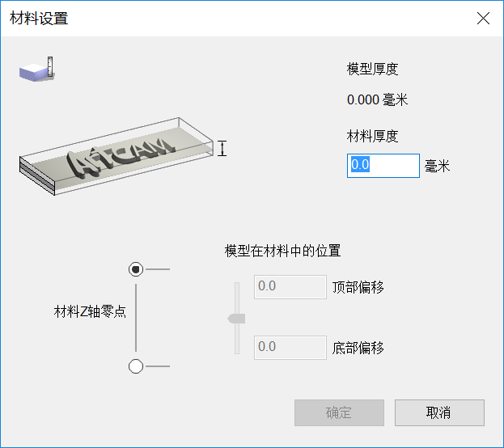504x448 pixels.
Task: Click the material block ruler icon
Action: [36, 69]
